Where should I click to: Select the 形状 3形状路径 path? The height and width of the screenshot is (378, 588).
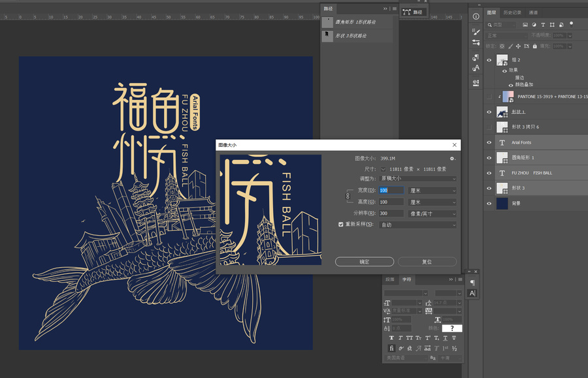357,36
